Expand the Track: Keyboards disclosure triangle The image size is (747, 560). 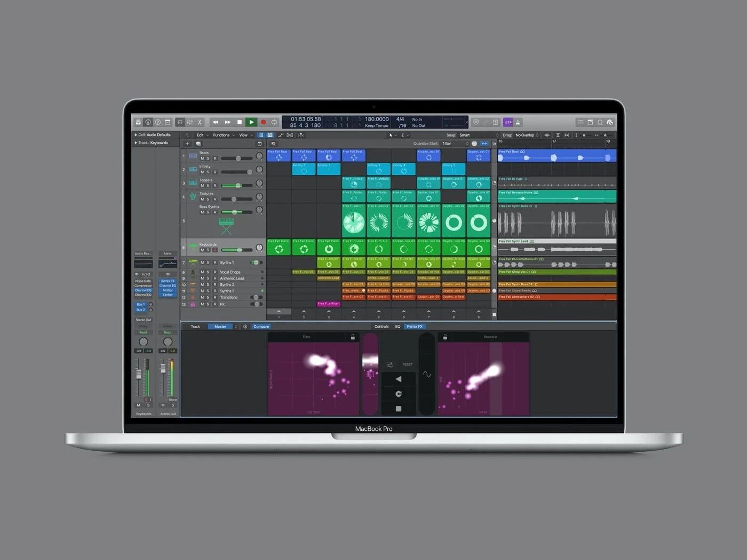pos(136,142)
